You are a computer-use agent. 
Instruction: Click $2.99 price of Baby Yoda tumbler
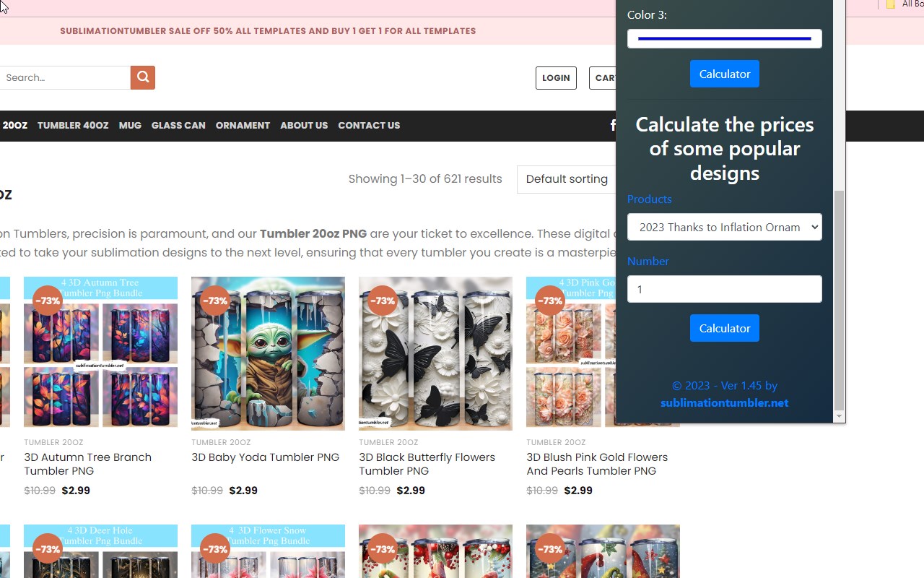coord(243,491)
